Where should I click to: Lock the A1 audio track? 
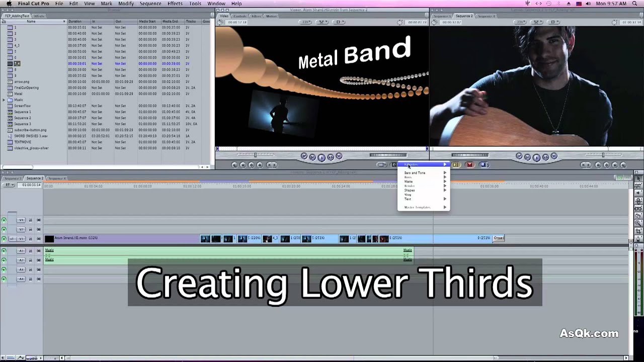click(30, 250)
